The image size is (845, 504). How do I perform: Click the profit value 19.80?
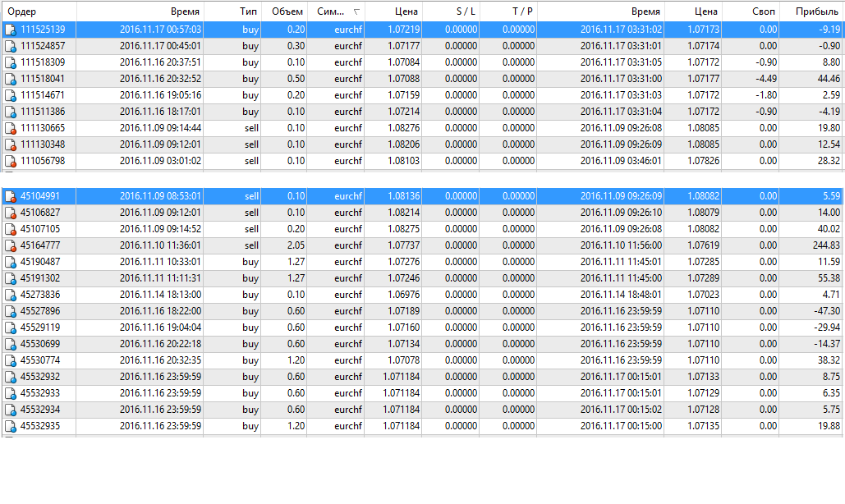[829, 128]
